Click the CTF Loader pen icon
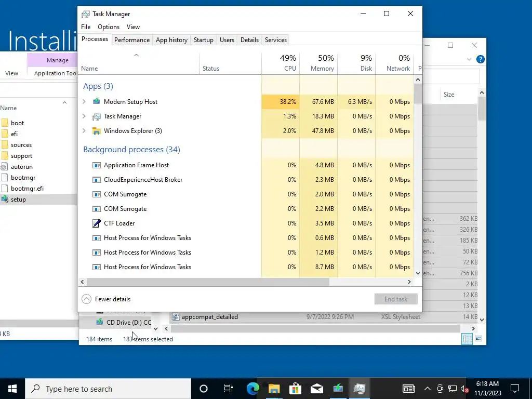The width and height of the screenshot is (532, 399). [96, 223]
